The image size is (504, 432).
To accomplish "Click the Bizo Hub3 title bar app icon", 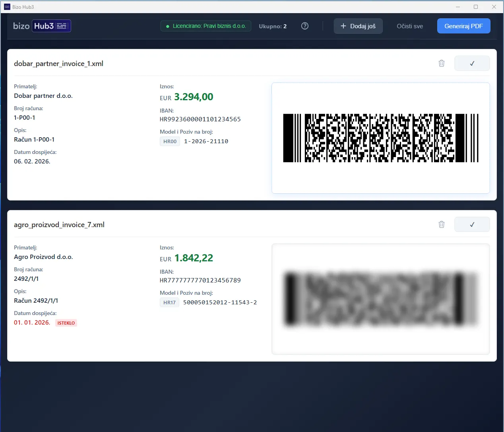I will click(6, 6).
